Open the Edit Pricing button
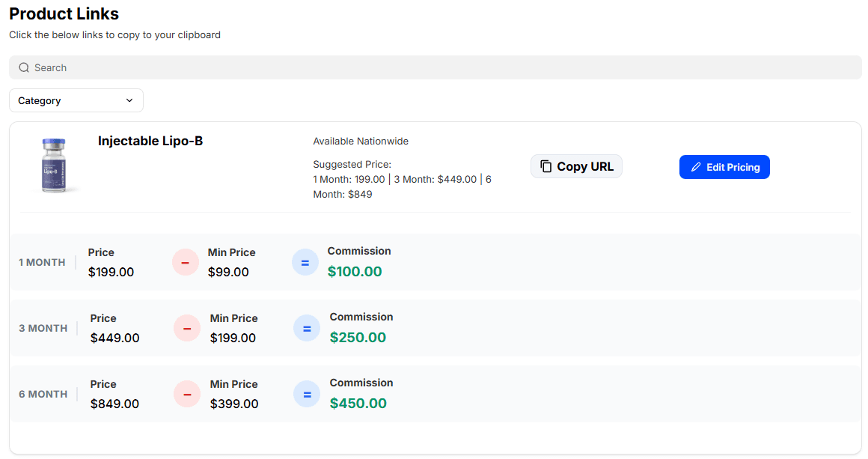This screenshot has height=459, width=868. click(724, 167)
